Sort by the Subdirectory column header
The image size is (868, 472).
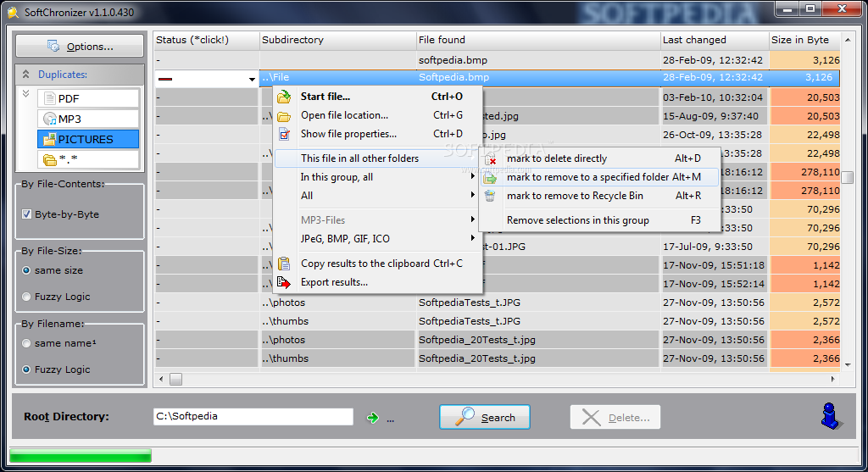(x=337, y=40)
